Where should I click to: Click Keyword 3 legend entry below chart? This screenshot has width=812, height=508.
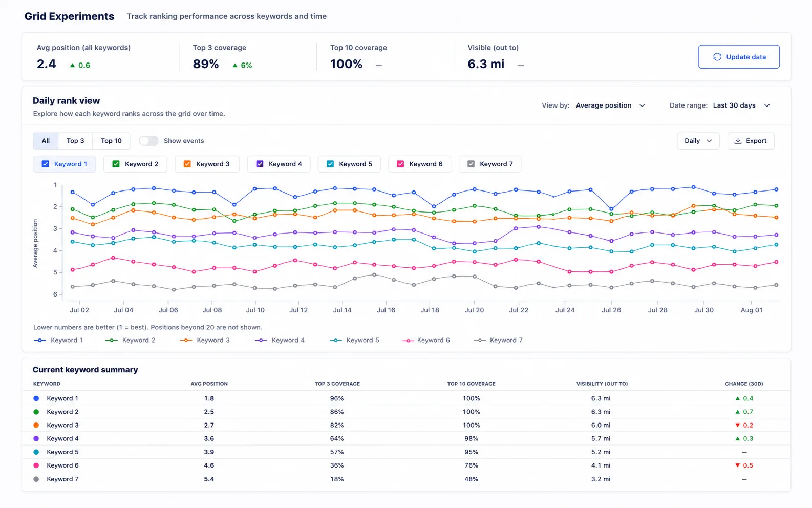tap(205, 340)
